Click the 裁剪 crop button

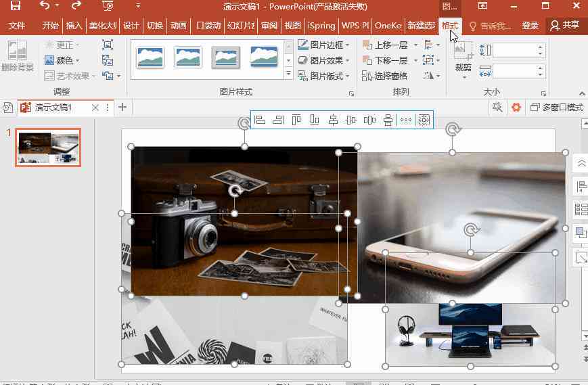[463, 59]
